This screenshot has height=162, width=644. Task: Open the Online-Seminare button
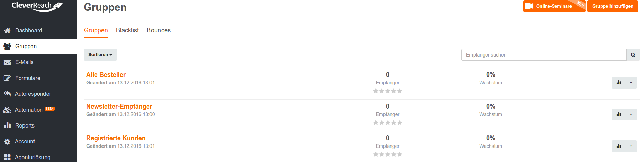[554, 6]
